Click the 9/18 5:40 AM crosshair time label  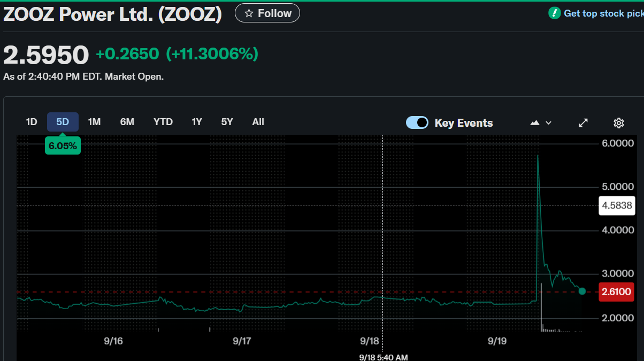pyautogui.click(x=384, y=357)
